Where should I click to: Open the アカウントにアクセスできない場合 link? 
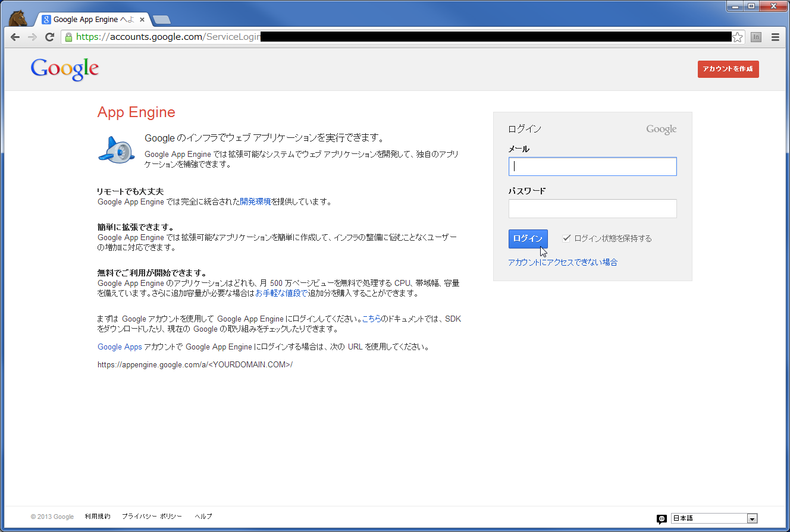[563, 262]
